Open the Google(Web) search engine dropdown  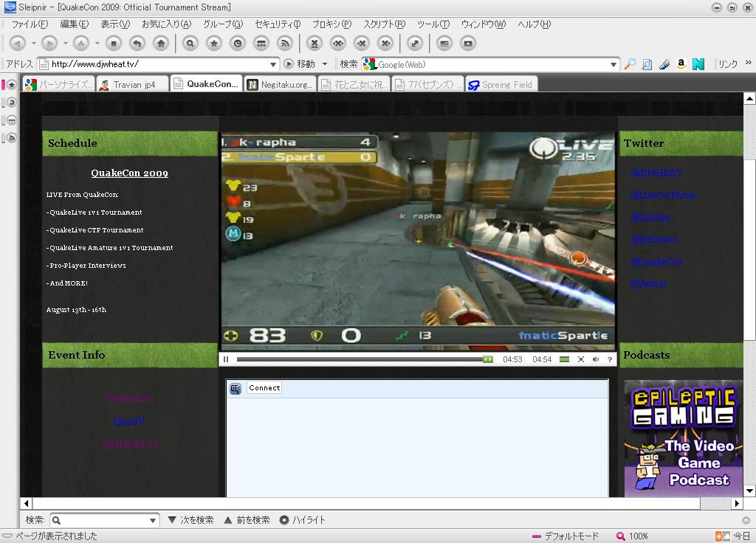[x=614, y=64]
